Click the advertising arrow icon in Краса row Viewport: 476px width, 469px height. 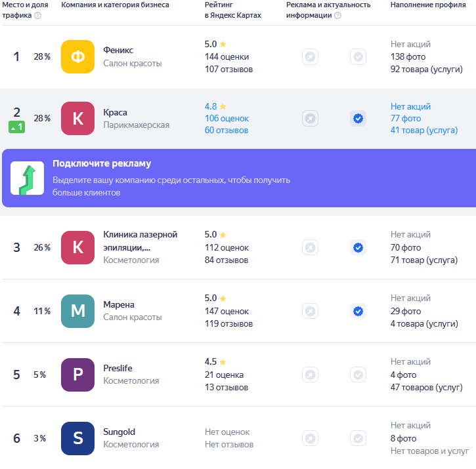[311, 118]
